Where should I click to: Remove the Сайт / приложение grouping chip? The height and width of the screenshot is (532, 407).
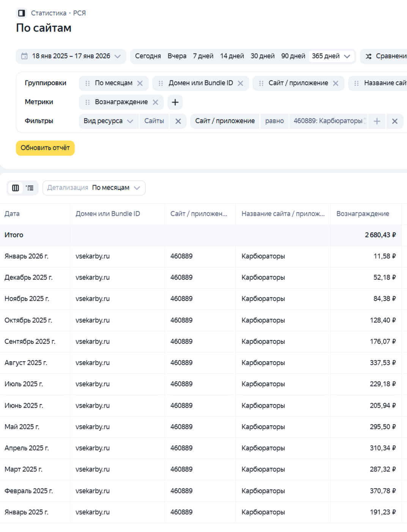pos(336,83)
